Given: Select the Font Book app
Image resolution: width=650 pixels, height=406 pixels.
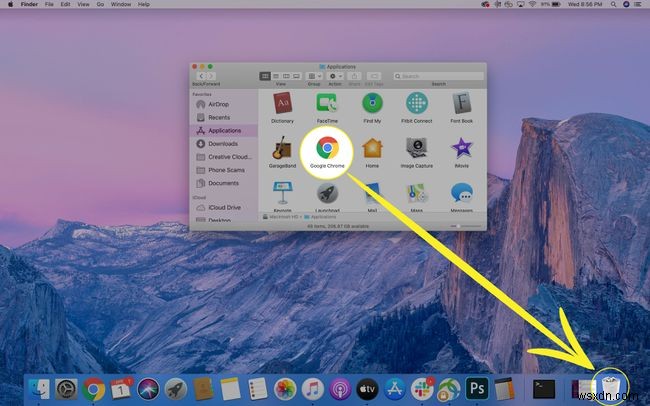Looking at the screenshot, I should click(x=461, y=103).
